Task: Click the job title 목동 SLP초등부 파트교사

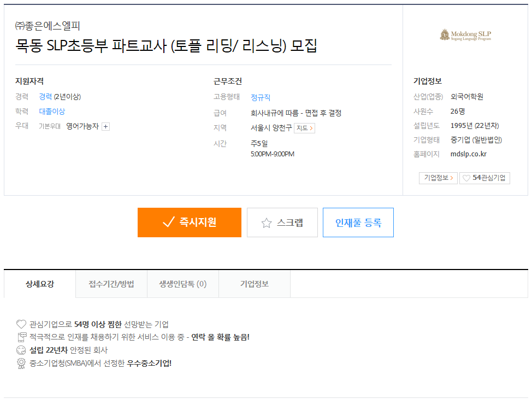Action: 166,46
